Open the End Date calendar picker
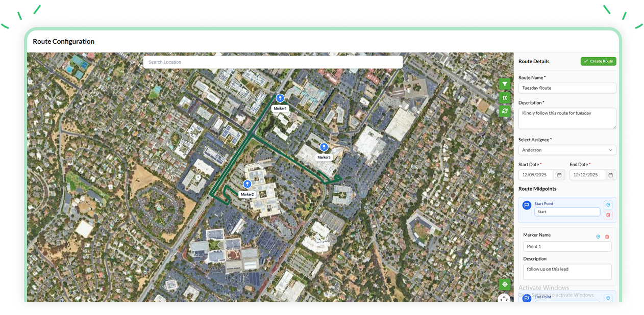Screen dimensions: 644x315 [610, 175]
